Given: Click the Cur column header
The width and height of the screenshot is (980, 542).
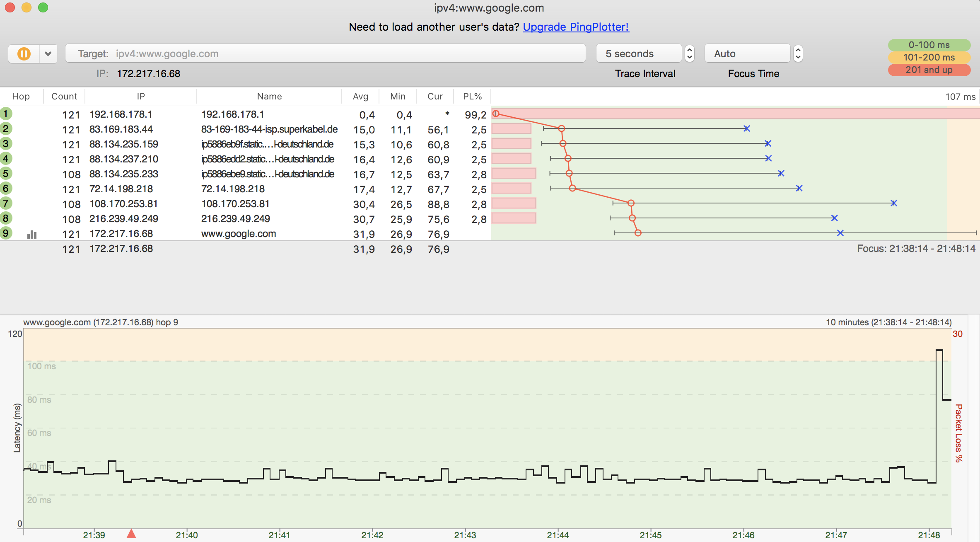Looking at the screenshot, I should (435, 96).
